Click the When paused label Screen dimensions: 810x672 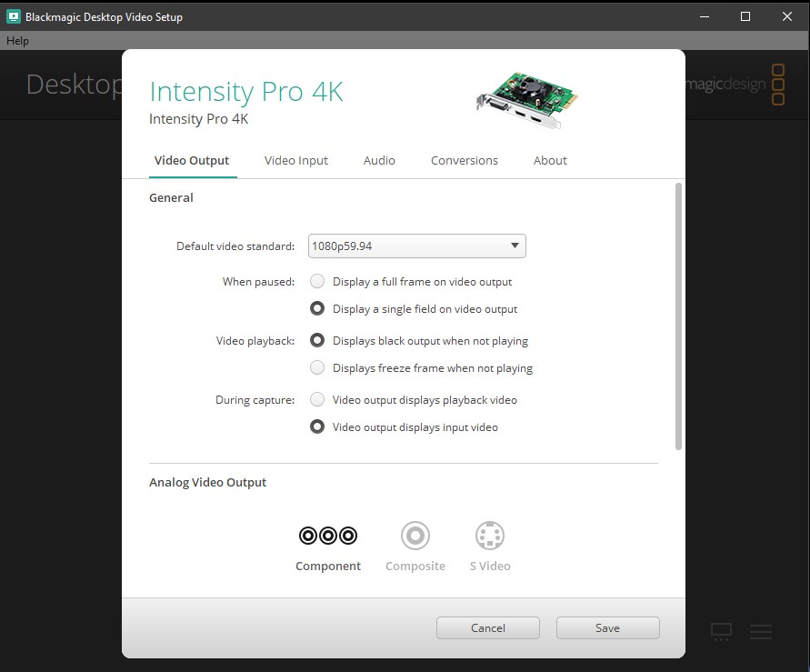click(x=259, y=282)
